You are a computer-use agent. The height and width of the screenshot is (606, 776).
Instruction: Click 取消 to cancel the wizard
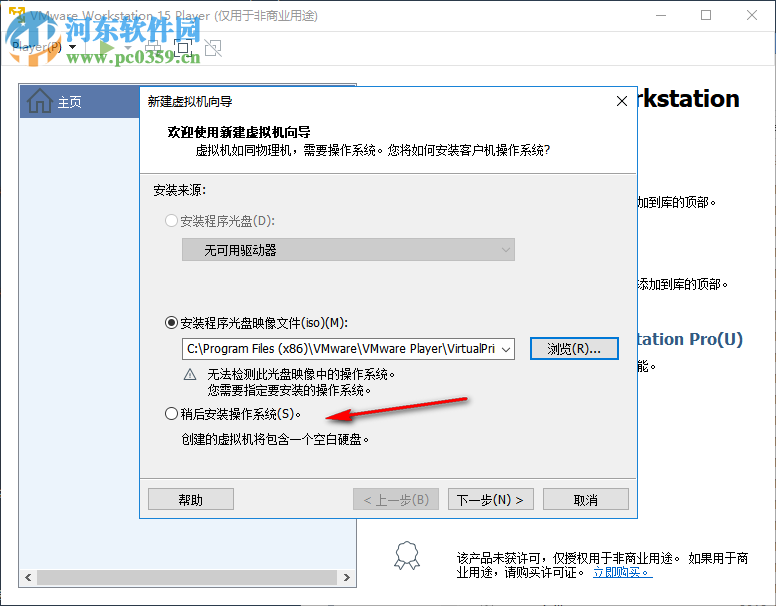click(586, 500)
